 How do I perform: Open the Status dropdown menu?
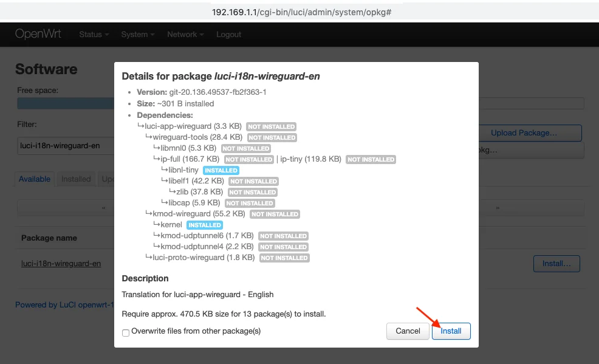point(94,35)
